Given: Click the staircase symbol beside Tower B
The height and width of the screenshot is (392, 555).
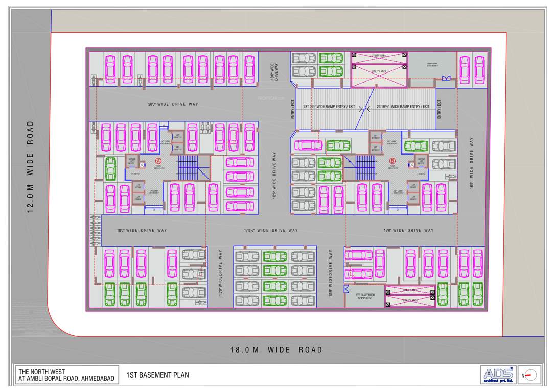Looking at the screenshot, I should coord(365,167).
